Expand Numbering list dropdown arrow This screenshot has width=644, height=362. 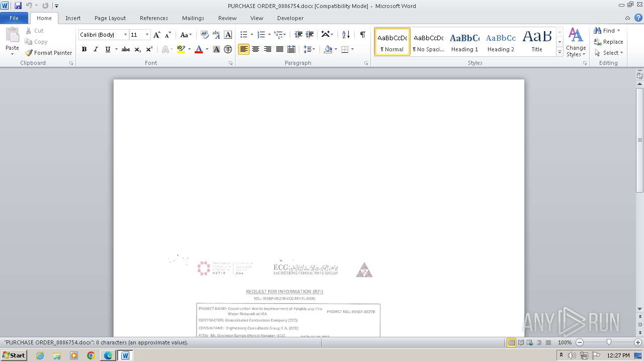(x=269, y=35)
